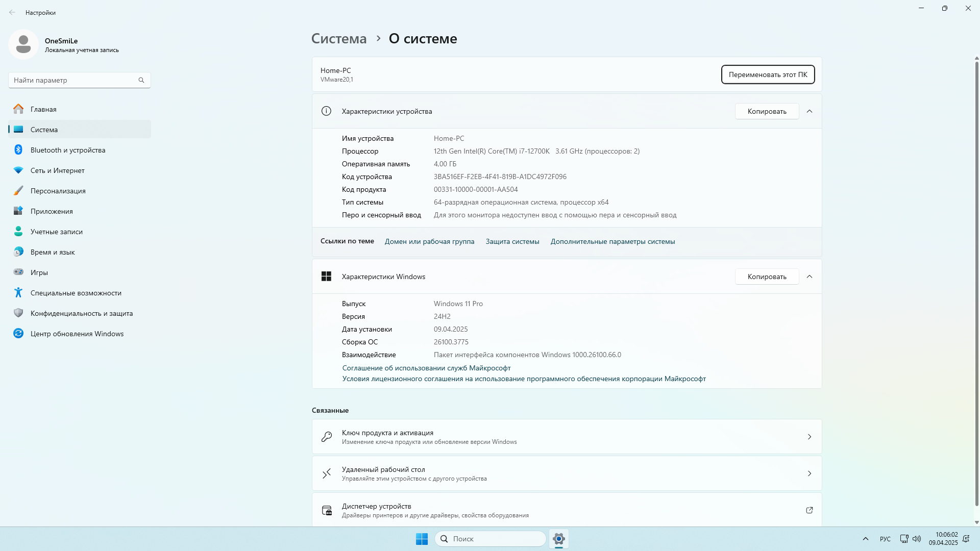
Task: Click the Privacy shield icon
Action: 18,313
